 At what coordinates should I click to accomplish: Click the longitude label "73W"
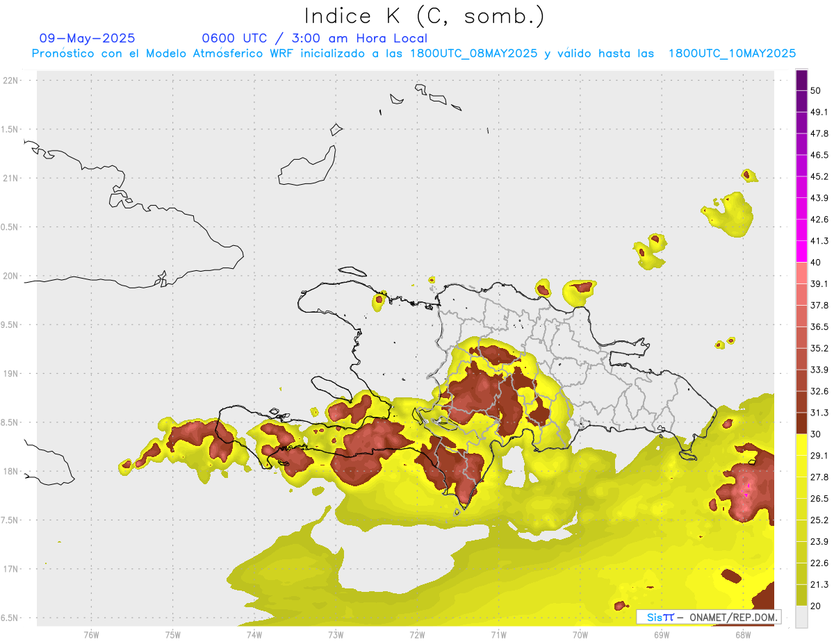tap(335, 634)
